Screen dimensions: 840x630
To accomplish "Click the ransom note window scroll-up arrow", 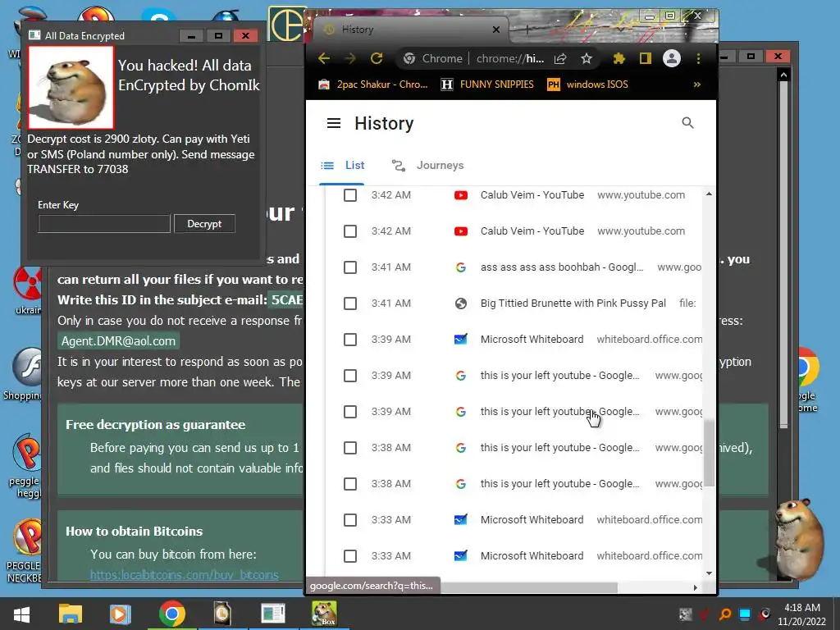I will [x=783, y=75].
